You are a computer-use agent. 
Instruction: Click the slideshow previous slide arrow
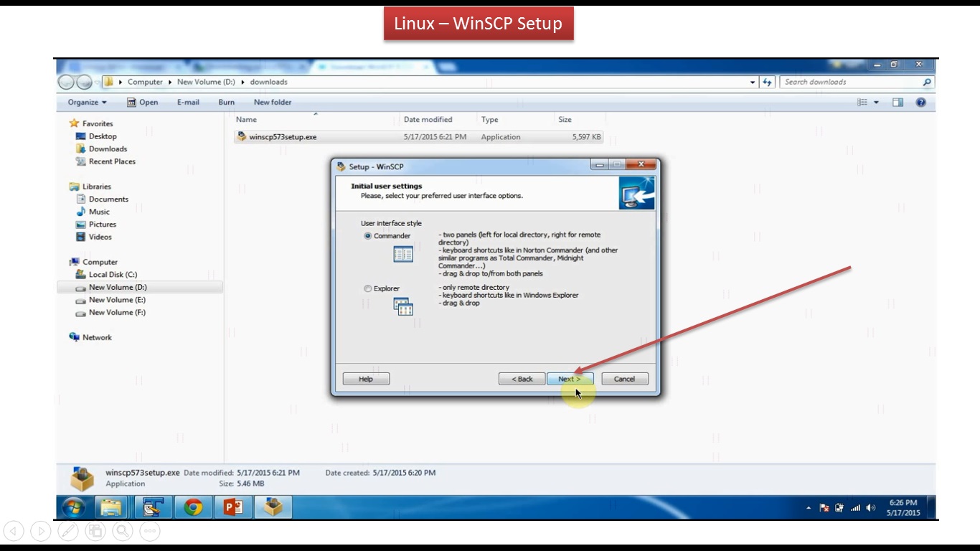point(14,531)
